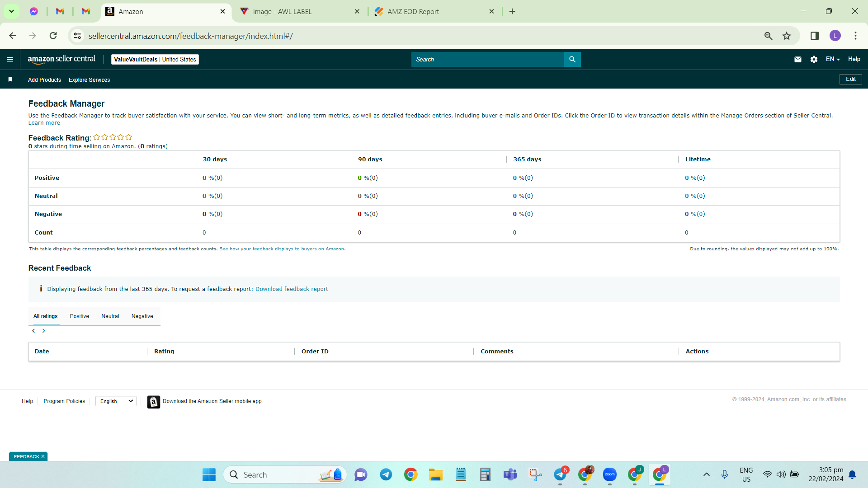
Task: Switch to the Negative feedback tab
Action: [142, 316]
